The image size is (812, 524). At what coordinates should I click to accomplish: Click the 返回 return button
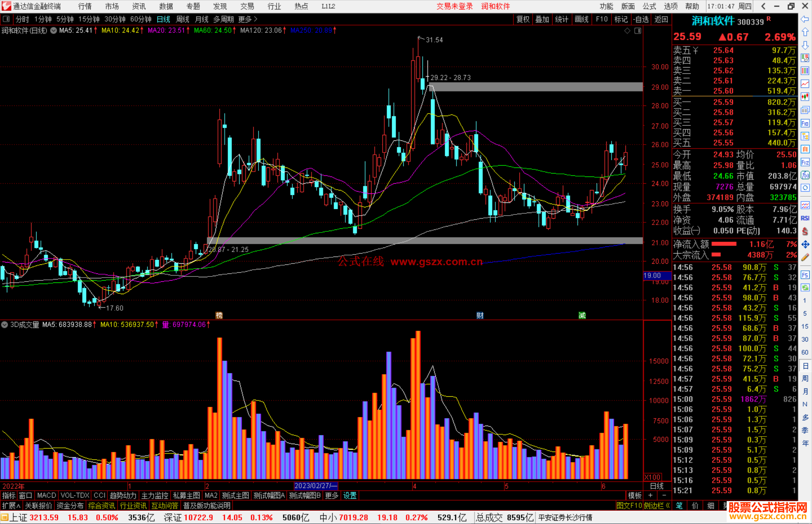(x=661, y=19)
